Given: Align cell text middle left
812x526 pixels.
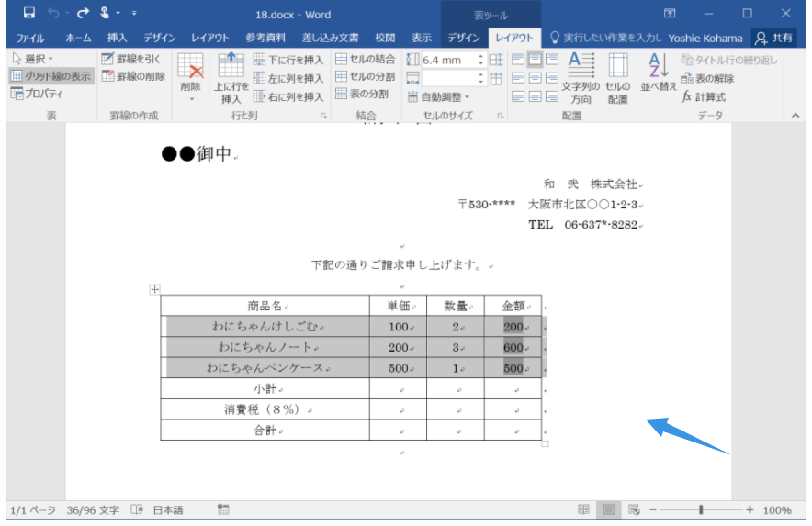Looking at the screenshot, I should tap(518, 78).
